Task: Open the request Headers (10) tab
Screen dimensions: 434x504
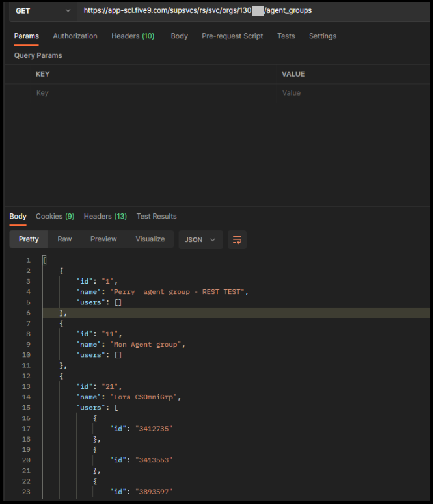Action: 133,36
